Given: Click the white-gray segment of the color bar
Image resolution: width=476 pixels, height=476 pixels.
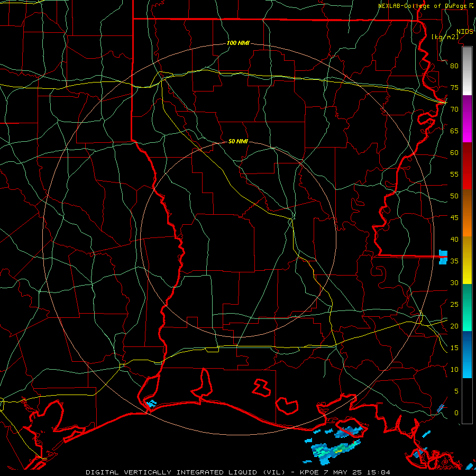Looking at the screenshot, I should [467, 71].
